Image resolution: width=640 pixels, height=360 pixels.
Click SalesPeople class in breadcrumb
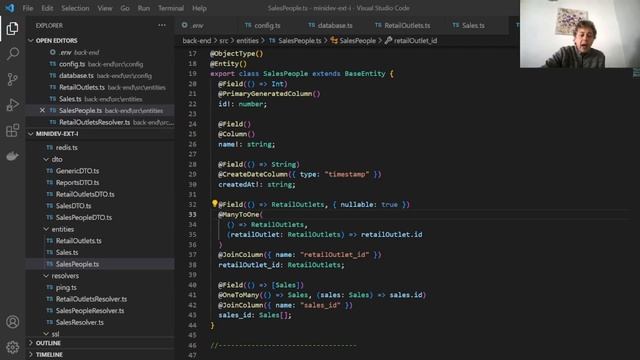353,40
